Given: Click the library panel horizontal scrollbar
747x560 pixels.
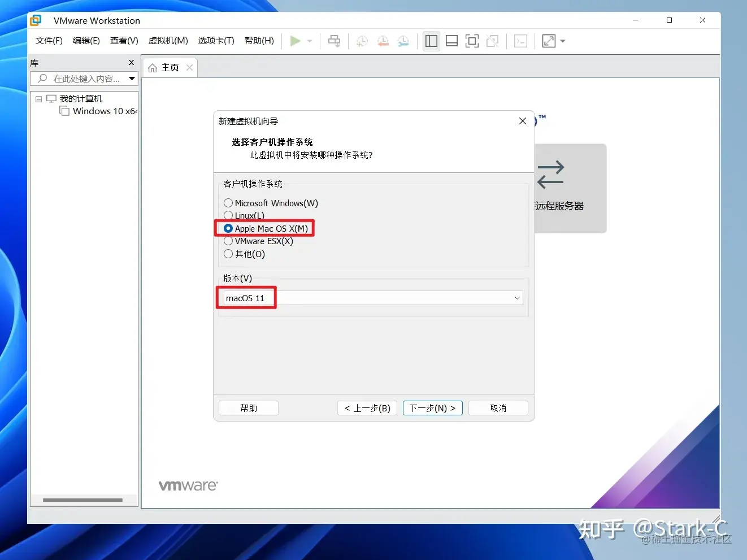Looking at the screenshot, I should point(83,500).
